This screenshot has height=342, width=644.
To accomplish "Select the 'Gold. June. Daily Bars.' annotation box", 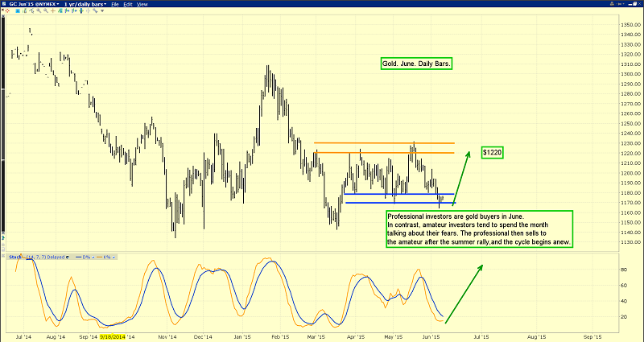I will click(416, 64).
